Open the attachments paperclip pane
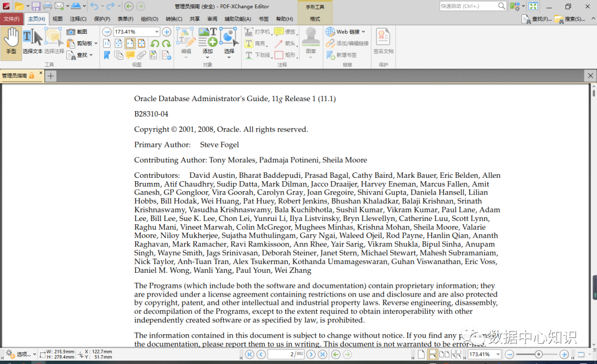 click(x=142, y=56)
